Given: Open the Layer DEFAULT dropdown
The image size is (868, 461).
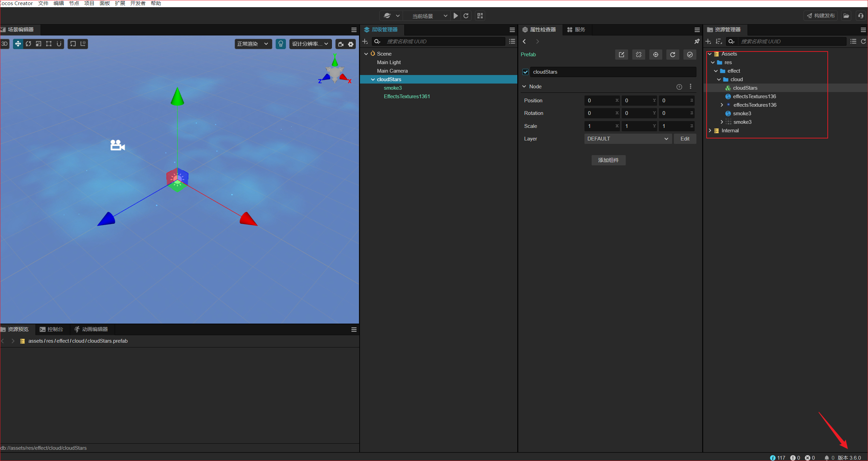Looking at the screenshot, I should point(627,139).
